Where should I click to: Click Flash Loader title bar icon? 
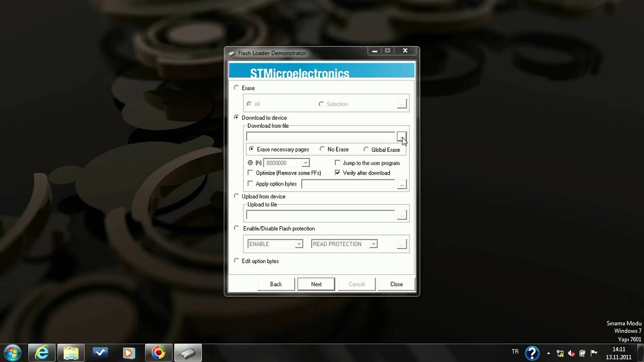tap(231, 53)
